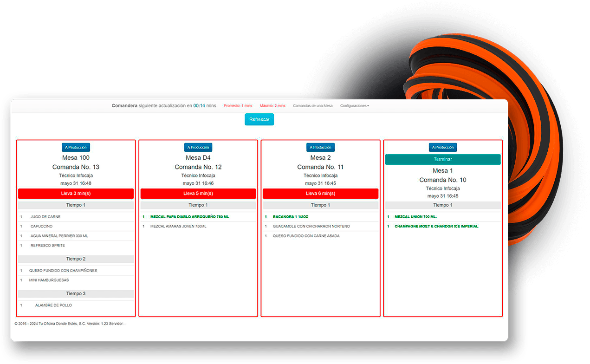Click Tiempo 3 header in Mesa 100
The image size is (590, 364).
click(76, 293)
